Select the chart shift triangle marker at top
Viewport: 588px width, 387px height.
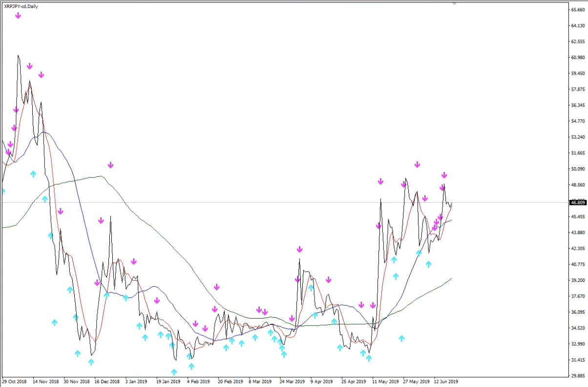(x=455, y=3)
